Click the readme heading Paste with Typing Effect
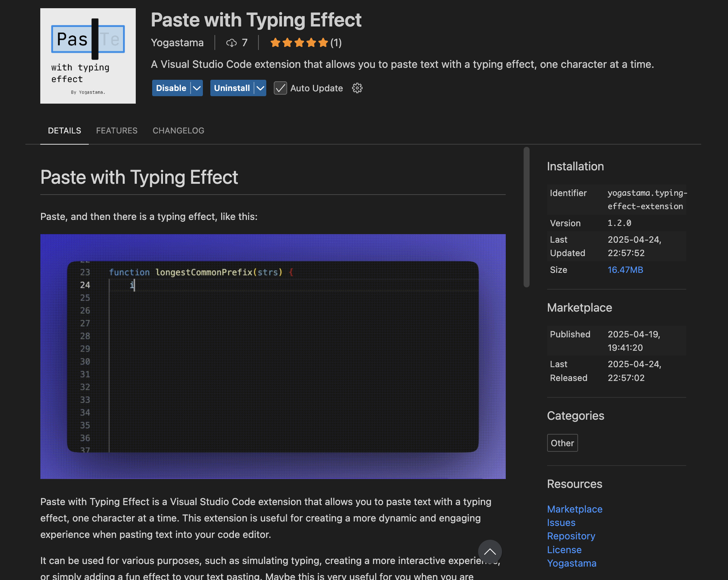The image size is (728, 580). click(139, 177)
